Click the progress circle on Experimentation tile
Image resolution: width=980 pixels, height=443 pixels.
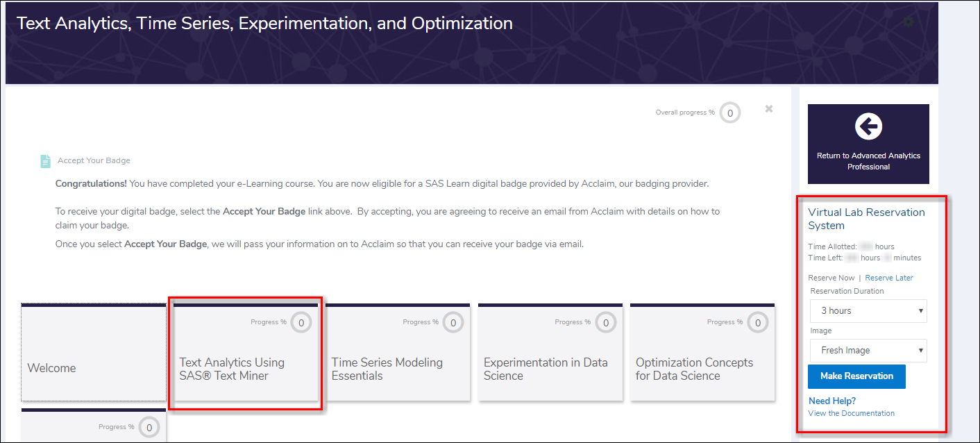click(606, 321)
